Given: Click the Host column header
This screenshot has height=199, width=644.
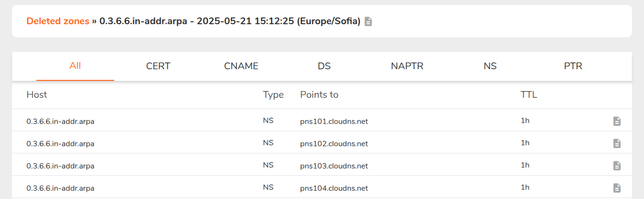Looking at the screenshot, I should tap(37, 95).
